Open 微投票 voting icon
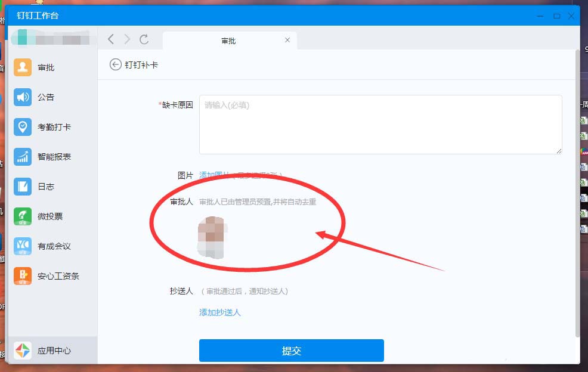 tap(23, 216)
